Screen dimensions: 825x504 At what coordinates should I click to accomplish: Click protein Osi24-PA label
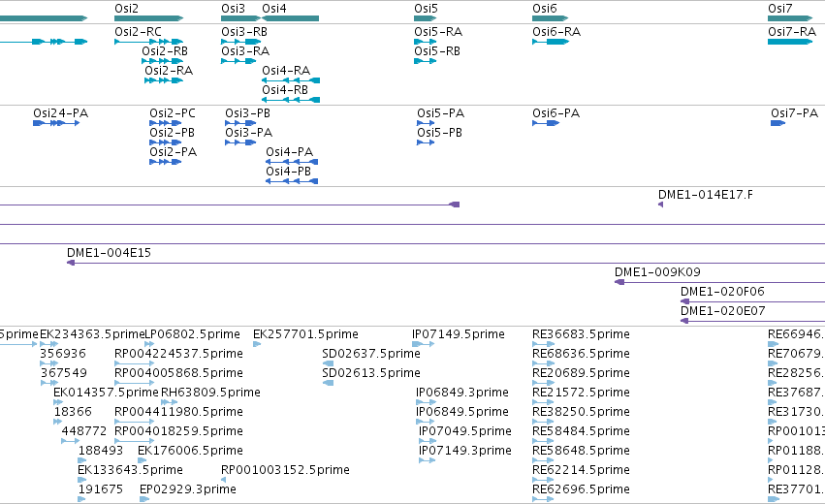(x=60, y=113)
